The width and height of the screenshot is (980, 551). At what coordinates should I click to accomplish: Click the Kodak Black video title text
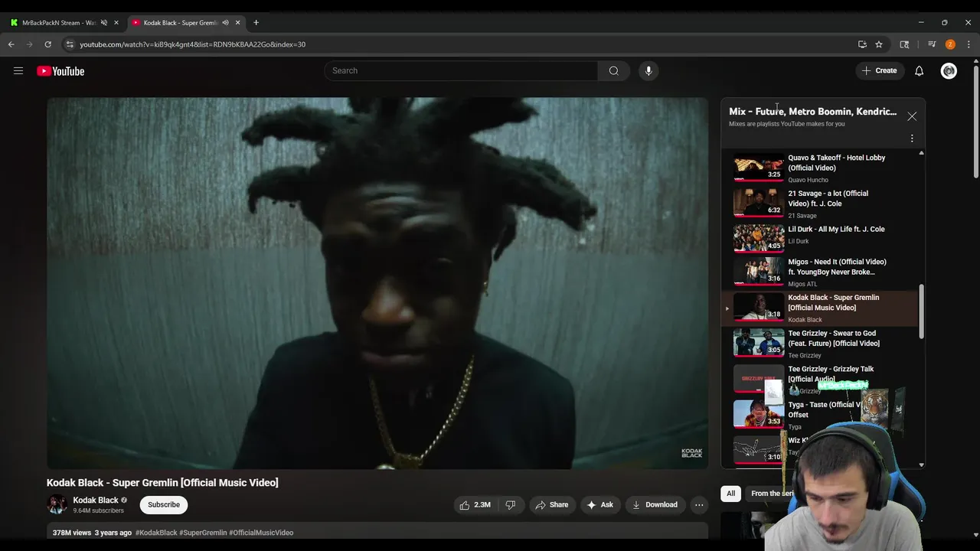(162, 482)
